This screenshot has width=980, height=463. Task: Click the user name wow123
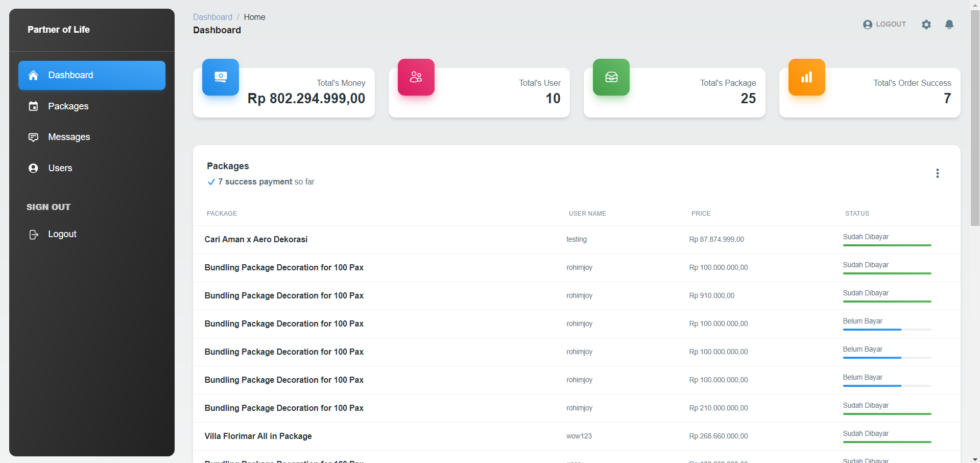pyautogui.click(x=579, y=436)
